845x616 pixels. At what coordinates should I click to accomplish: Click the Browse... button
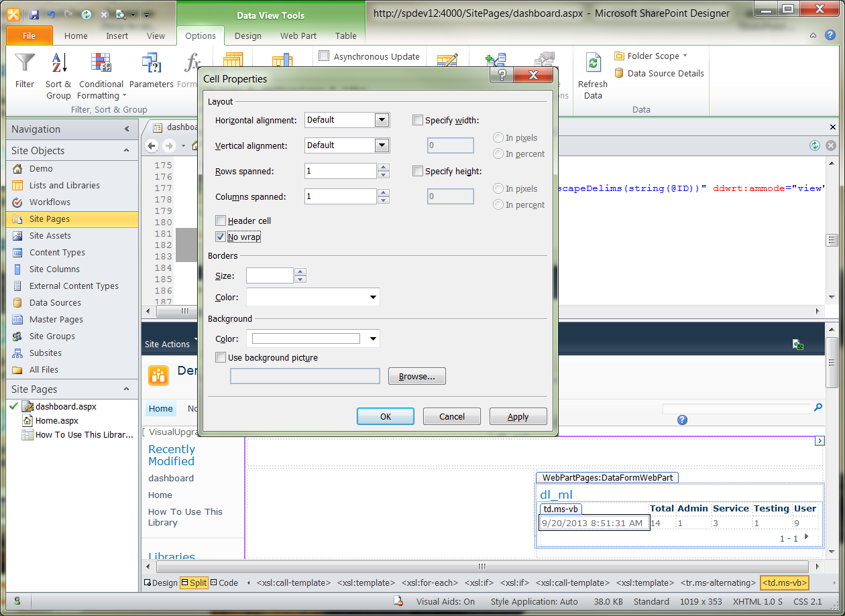pyautogui.click(x=417, y=376)
